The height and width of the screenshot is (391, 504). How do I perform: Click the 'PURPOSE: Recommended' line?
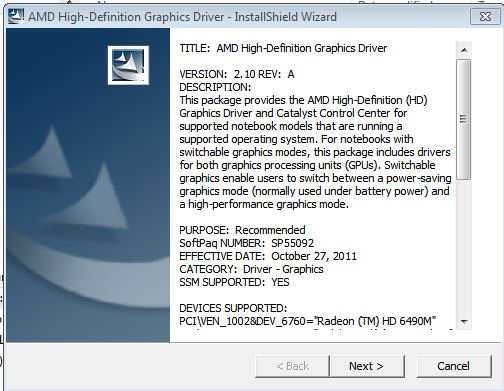point(242,230)
